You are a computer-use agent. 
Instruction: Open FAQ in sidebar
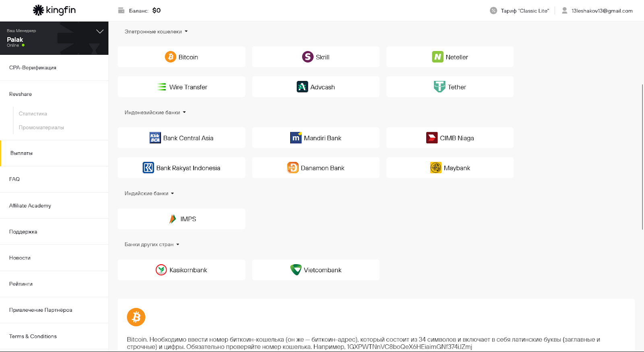coord(54,179)
